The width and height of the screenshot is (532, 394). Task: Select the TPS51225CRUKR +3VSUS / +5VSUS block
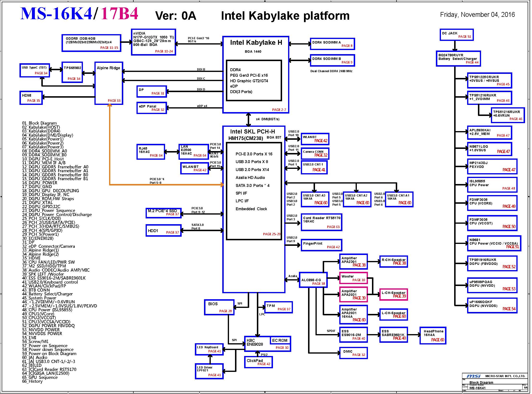[489, 81]
